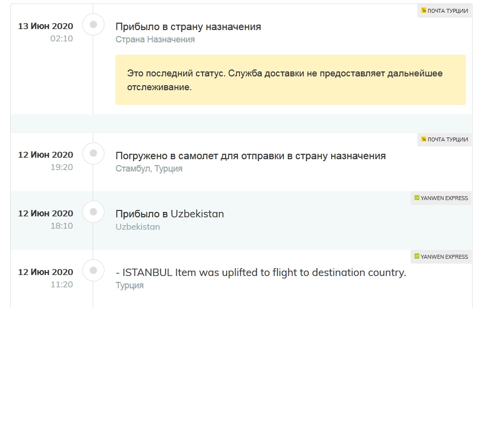Click the Yanwen Express icon on the 18:10 entry
Viewport: 480px width, 448px height.
click(417, 198)
